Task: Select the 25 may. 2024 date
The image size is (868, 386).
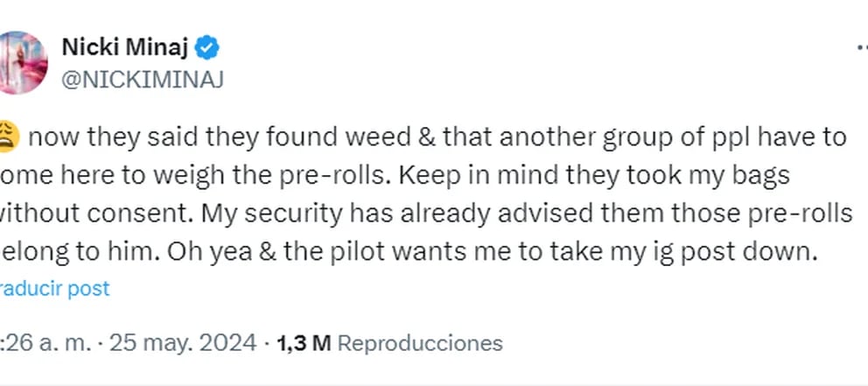Action: [183, 343]
